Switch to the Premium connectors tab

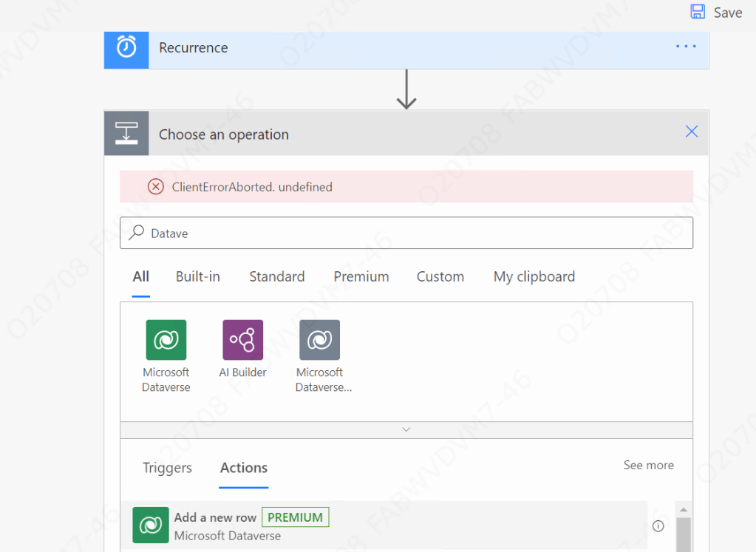pos(361,276)
